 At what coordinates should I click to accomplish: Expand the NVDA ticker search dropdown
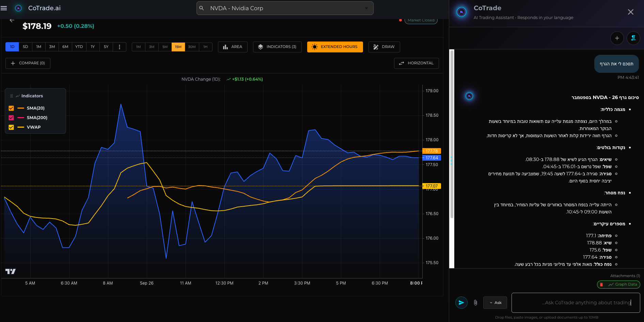click(366, 8)
